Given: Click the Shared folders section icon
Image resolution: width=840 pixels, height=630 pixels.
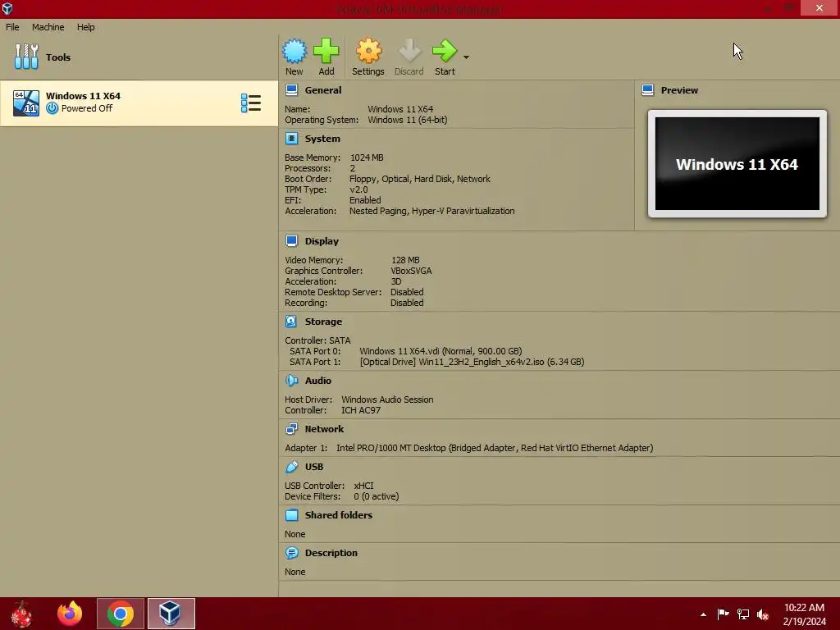Looking at the screenshot, I should [291, 515].
